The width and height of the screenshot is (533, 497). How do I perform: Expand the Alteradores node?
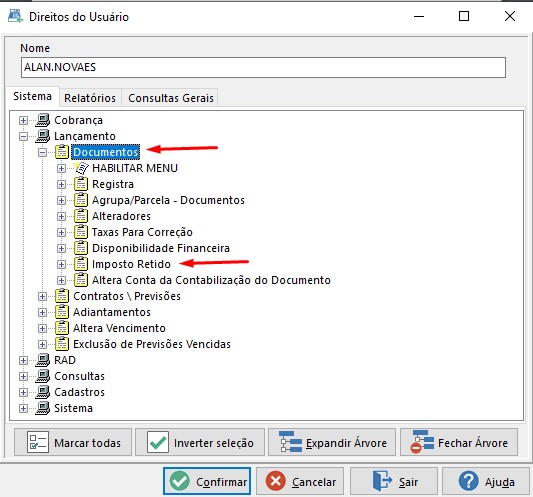(62, 216)
